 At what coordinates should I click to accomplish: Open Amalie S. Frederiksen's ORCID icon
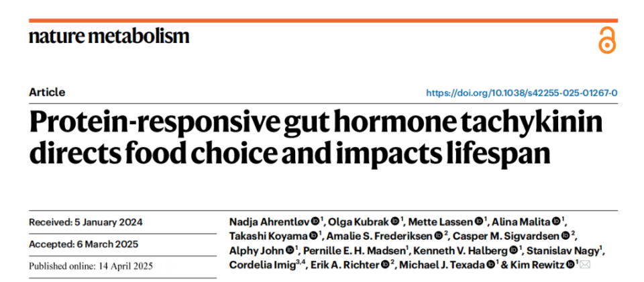point(437,236)
